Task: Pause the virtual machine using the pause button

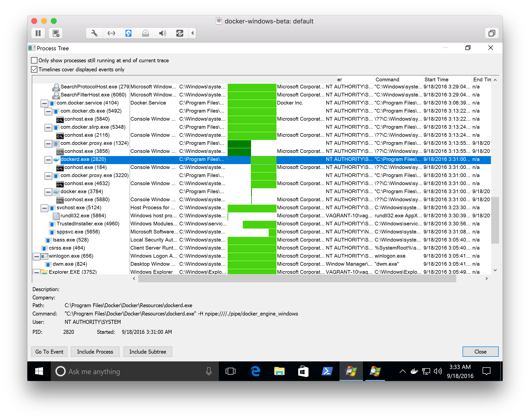Action: [38, 33]
